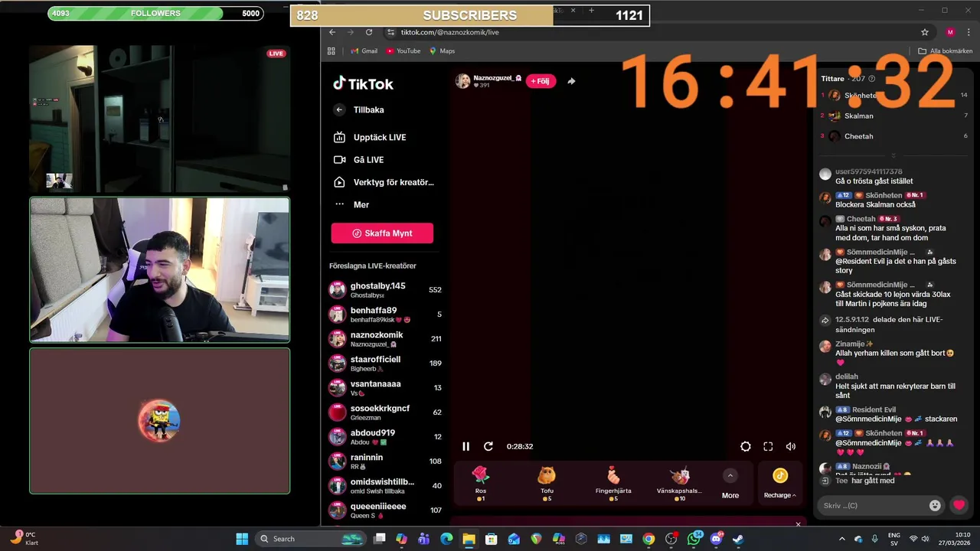Click the share arrow beside Följ
980x551 pixels.
coord(571,81)
